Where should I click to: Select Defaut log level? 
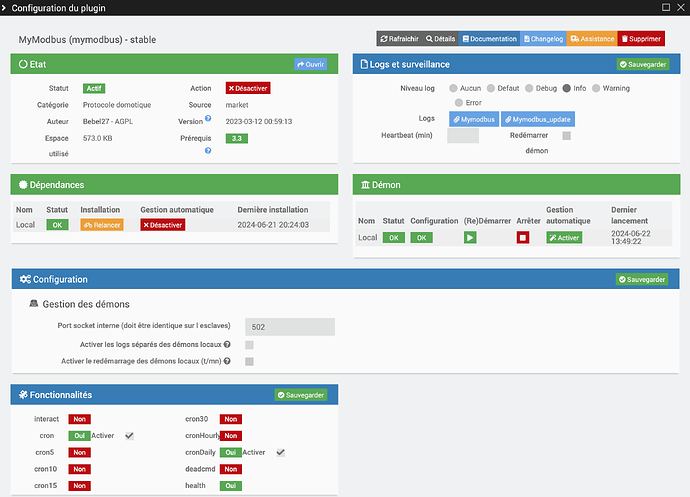(x=491, y=88)
